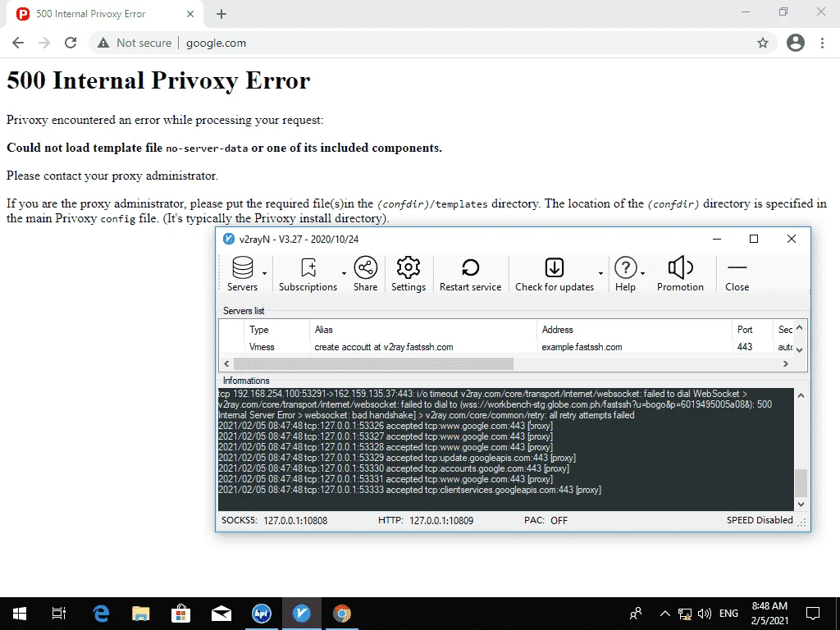Open the Chrome profile avatar

pos(796,43)
